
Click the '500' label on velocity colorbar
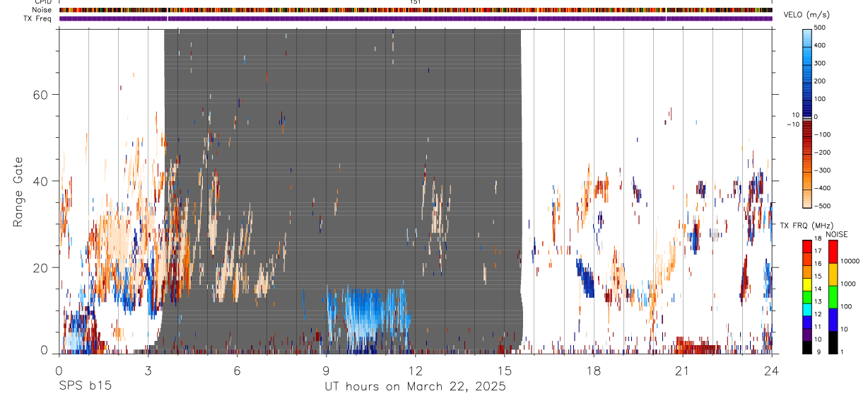819,27
